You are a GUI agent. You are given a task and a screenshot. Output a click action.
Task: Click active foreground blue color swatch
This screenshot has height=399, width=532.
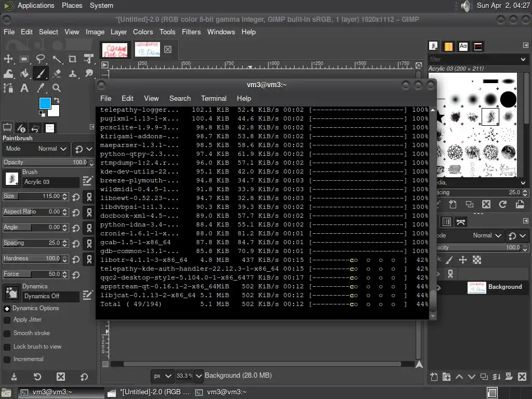pyautogui.click(x=45, y=103)
